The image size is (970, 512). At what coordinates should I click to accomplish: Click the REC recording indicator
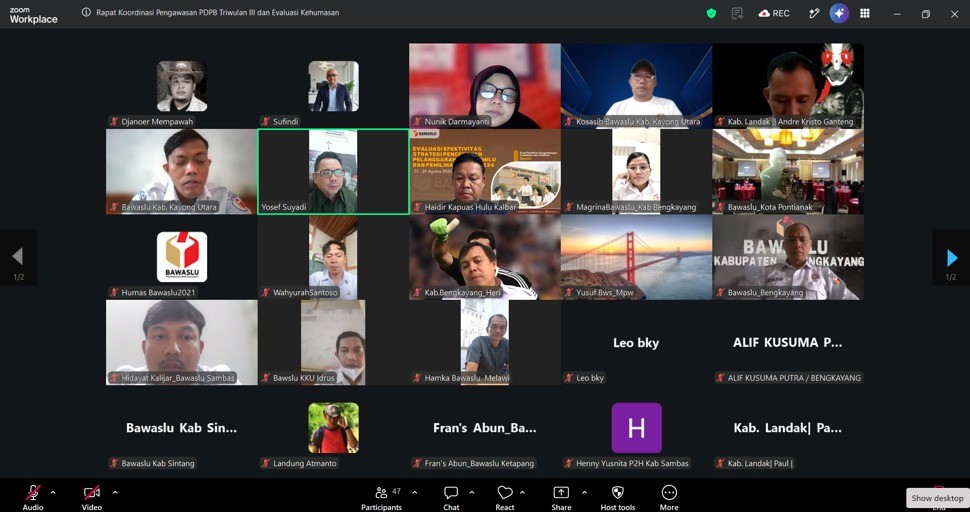[x=774, y=13]
